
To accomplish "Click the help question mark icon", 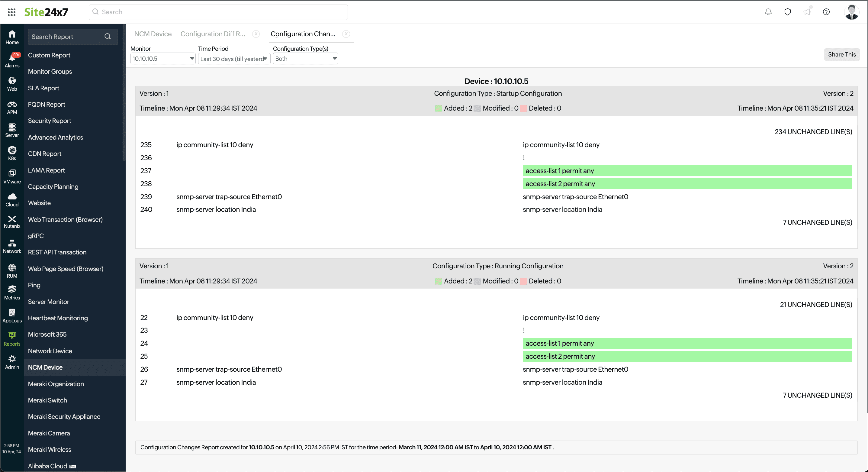I will (826, 12).
